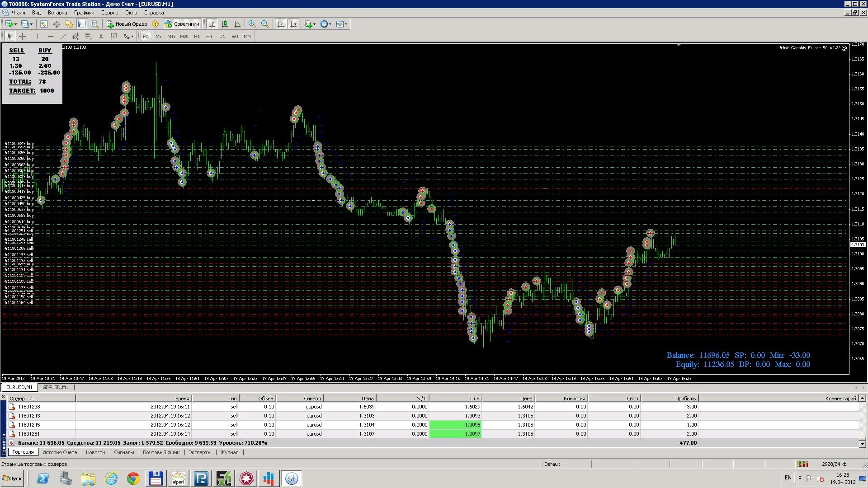Screen dimensions: 868x488
Task: Open the Журнал terminal tab
Action: tap(229, 452)
